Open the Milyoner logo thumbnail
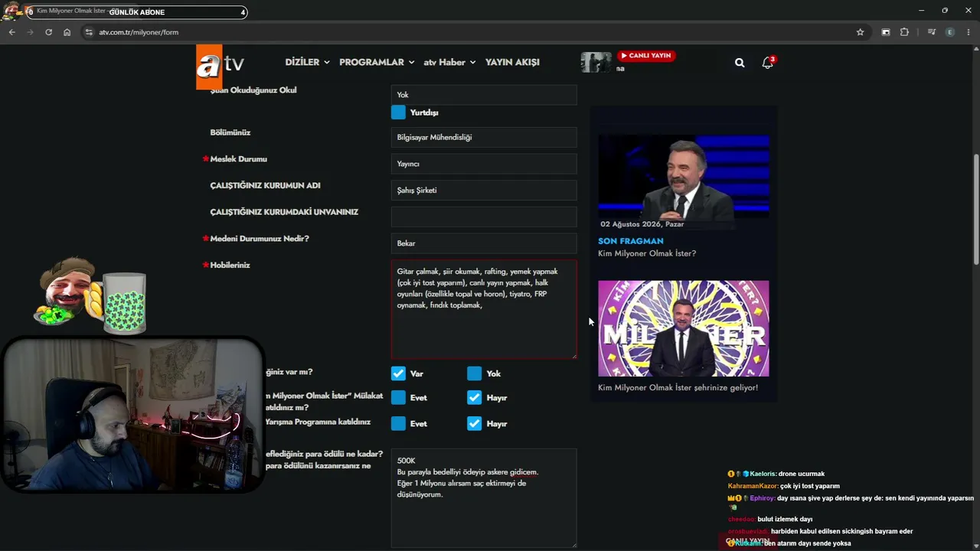Viewport: 980px width, 551px height. click(684, 328)
